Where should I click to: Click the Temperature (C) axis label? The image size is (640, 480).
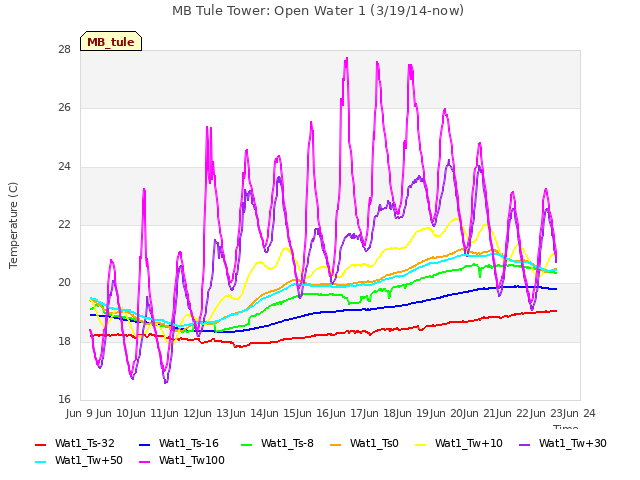pyautogui.click(x=13, y=225)
